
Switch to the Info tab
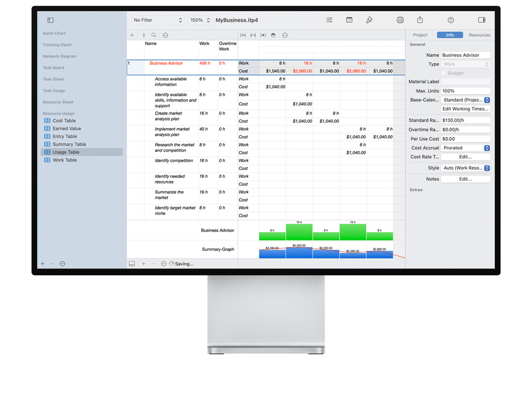coord(450,35)
